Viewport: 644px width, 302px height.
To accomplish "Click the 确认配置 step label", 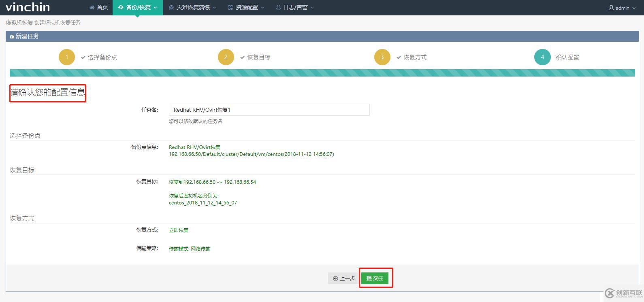I will pyautogui.click(x=567, y=57).
